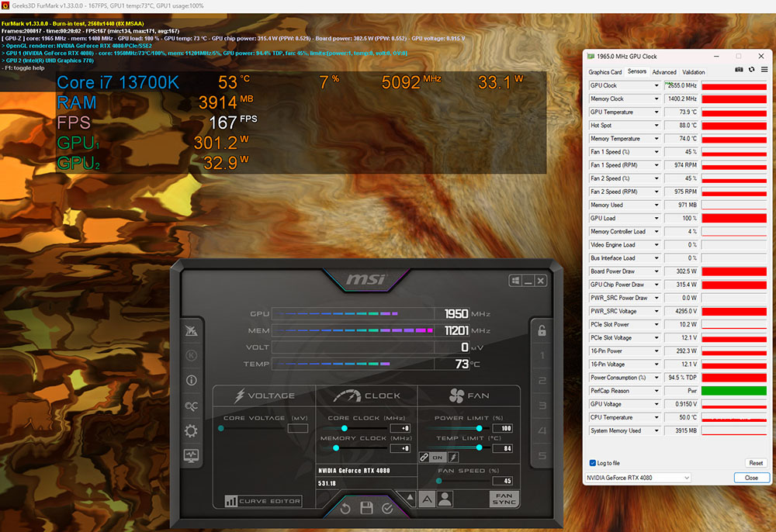
Task: Close the MSI Afterburner window
Action: coord(541,281)
